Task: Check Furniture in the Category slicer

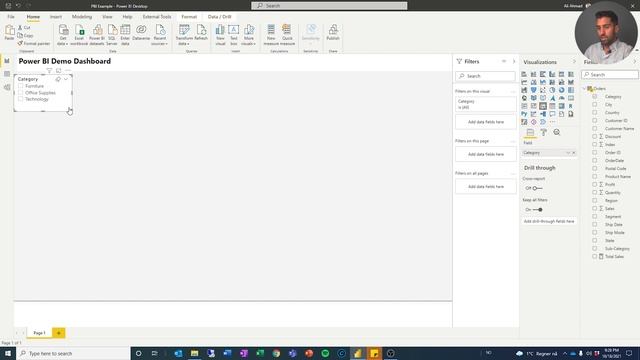Action: point(20,86)
